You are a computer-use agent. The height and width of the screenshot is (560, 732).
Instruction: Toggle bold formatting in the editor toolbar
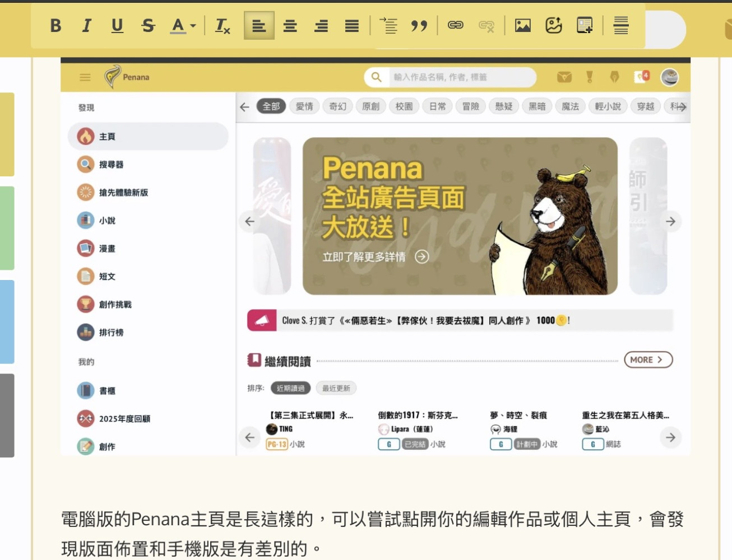(55, 26)
